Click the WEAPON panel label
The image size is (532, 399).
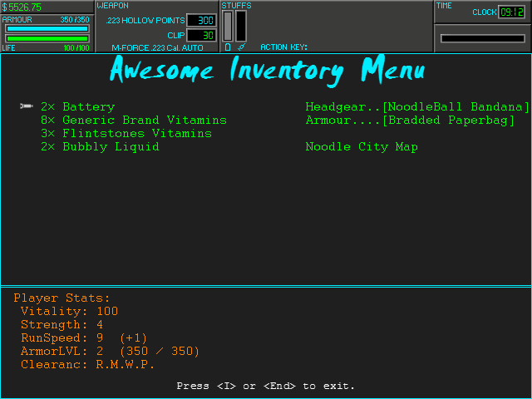[113, 6]
